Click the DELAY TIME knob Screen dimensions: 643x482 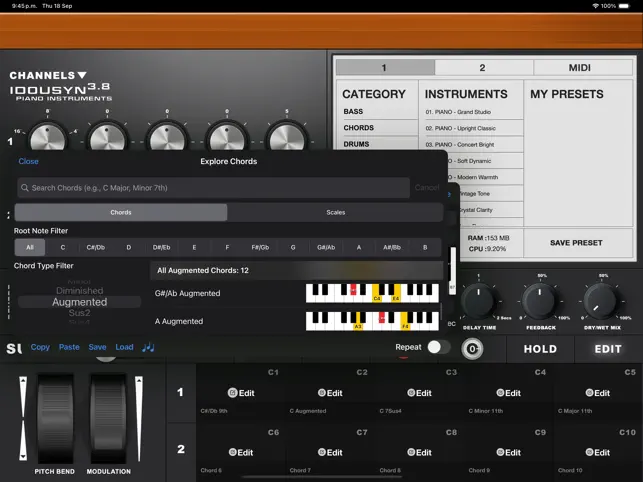pos(479,301)
